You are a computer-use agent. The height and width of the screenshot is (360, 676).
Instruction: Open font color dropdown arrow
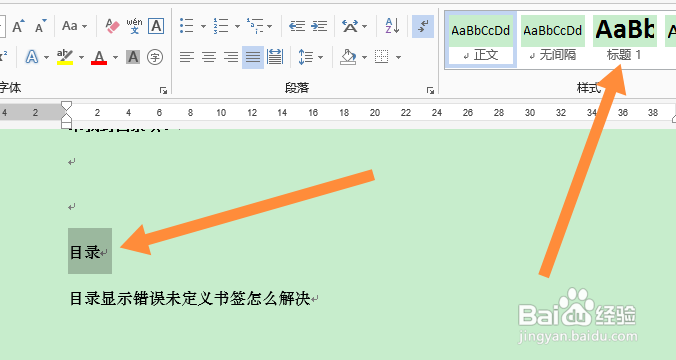pos(115,57)
